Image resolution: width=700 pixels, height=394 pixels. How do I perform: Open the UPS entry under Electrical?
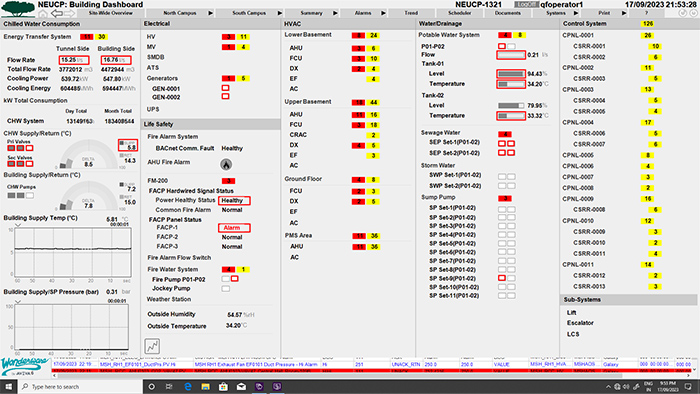153,109
